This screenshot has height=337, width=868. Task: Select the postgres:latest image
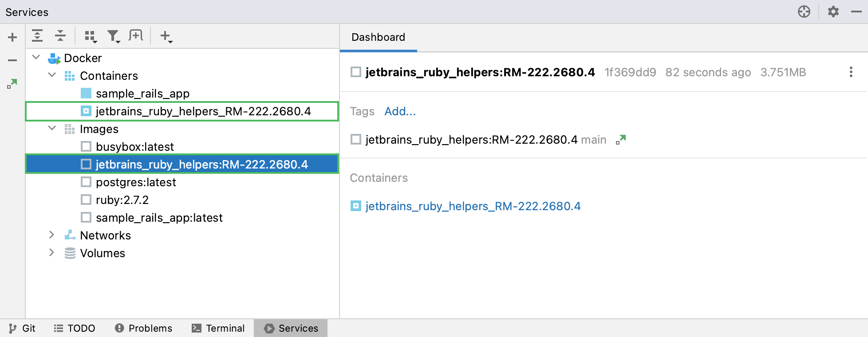[136, 182]
